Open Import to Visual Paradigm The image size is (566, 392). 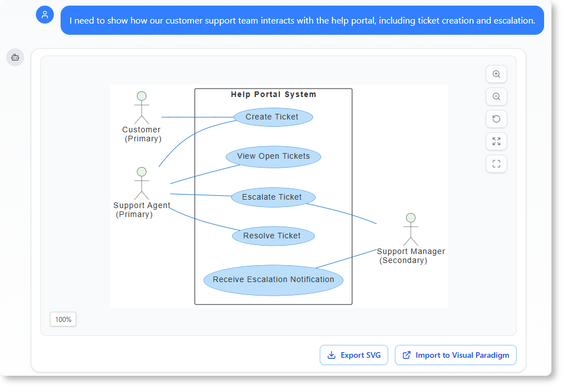(455, 355)
